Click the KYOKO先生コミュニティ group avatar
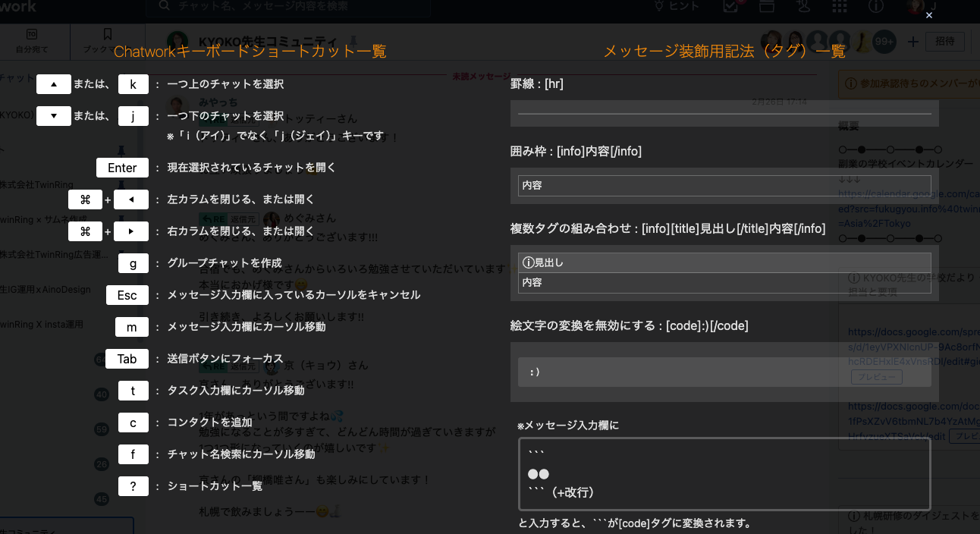This screenshot has height=534, width=980. click(x=177, y=40)
